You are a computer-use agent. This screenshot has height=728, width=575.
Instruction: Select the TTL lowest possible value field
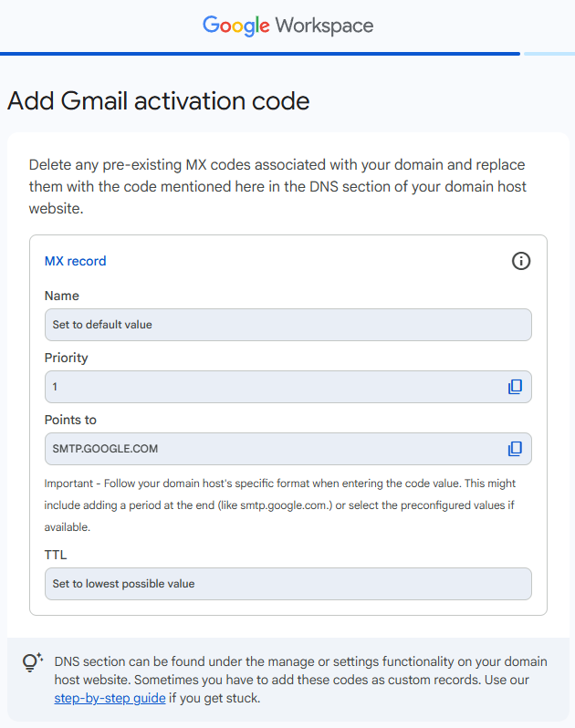coord(288,584)
